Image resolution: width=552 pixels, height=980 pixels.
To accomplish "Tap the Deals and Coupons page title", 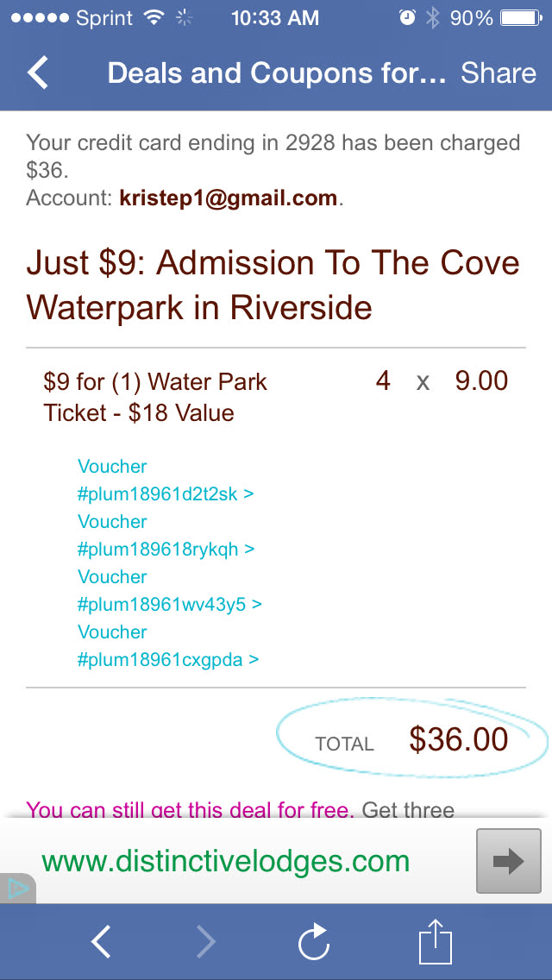I will (x=276, y=73).
